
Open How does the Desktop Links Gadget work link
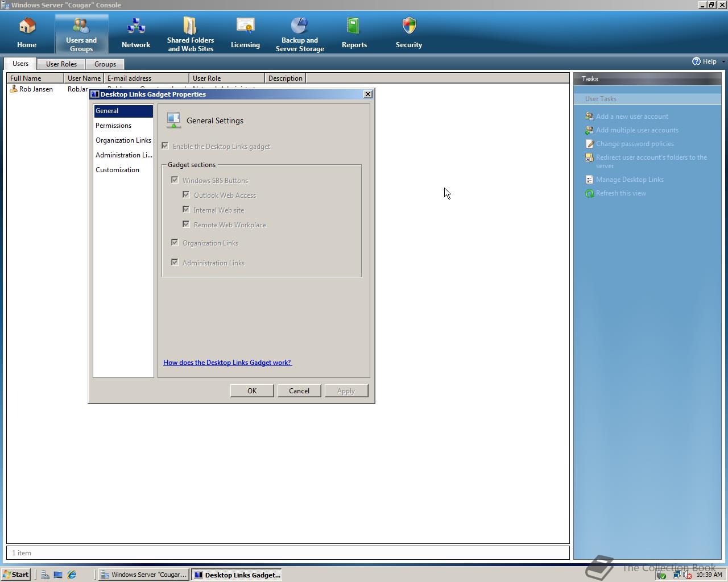227,363
